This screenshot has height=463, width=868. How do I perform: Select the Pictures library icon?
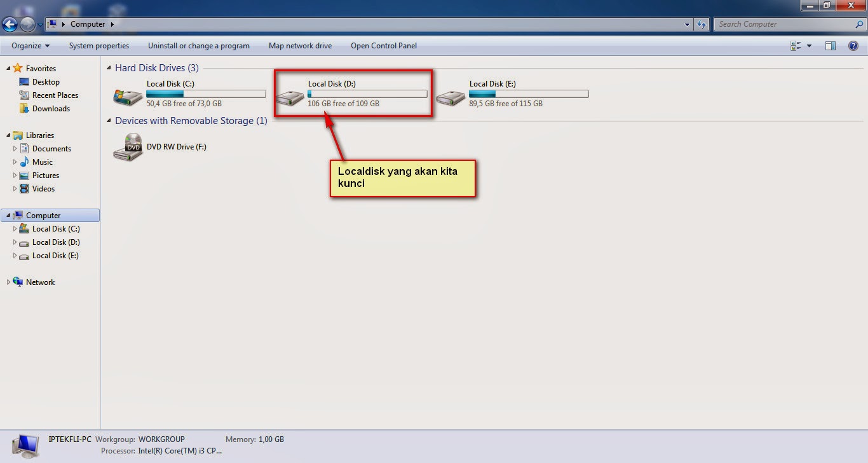24,176
